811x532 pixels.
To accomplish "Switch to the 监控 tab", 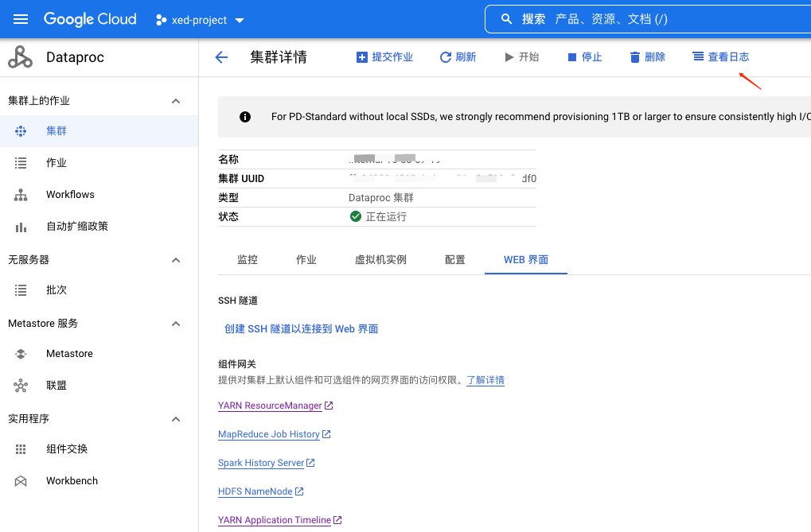I will [x=248, y=260].
